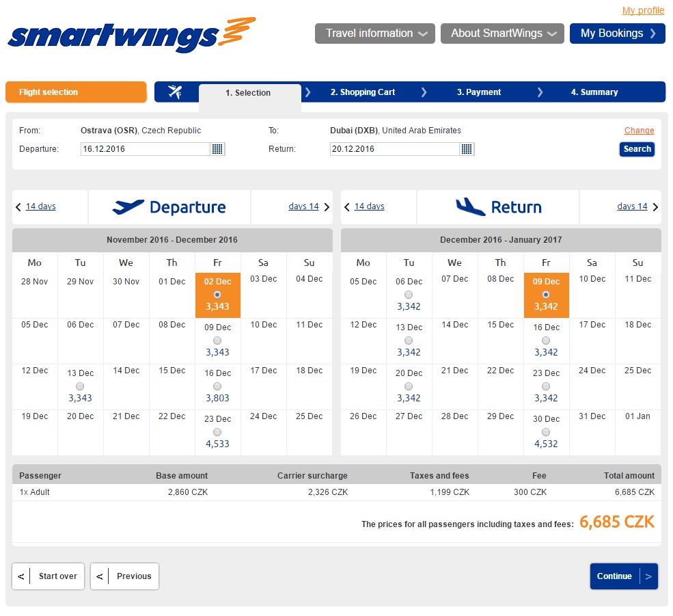Go to the 3. Payment step

coord(478,92)
